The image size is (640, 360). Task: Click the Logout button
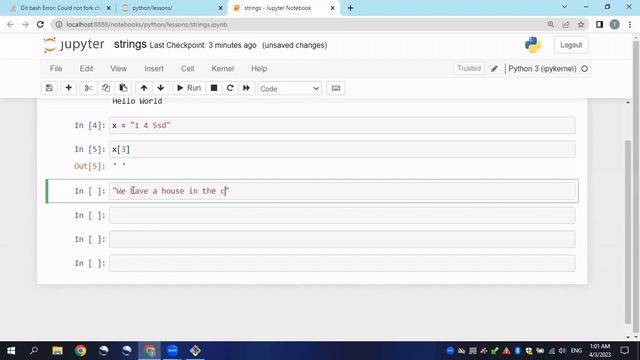tap(571, 45)
